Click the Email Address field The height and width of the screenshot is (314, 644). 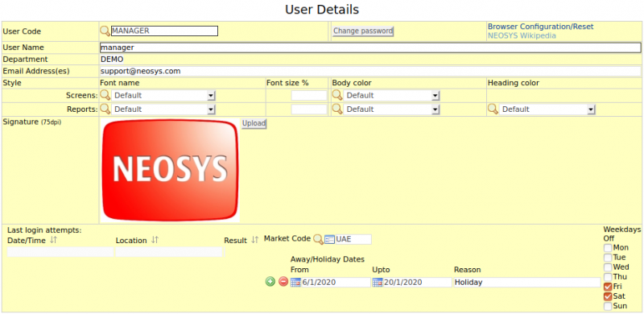pyautogui.click(x=370, y=71)
